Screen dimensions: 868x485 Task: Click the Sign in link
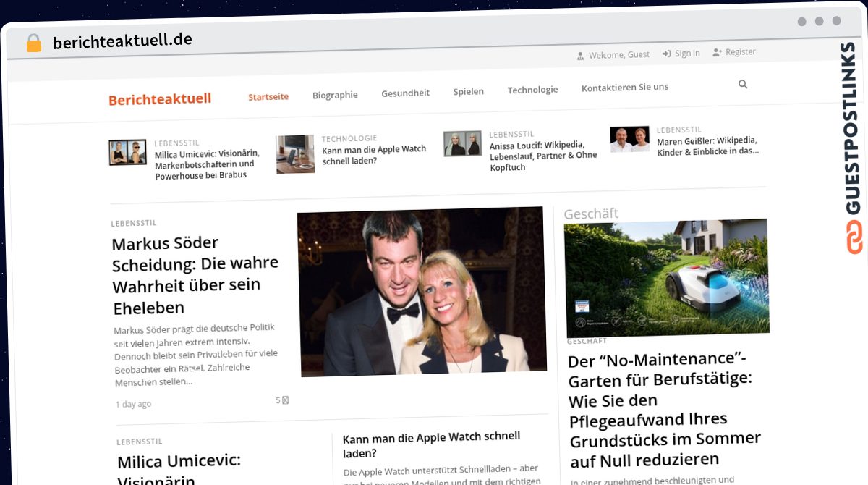coord(687,53)
